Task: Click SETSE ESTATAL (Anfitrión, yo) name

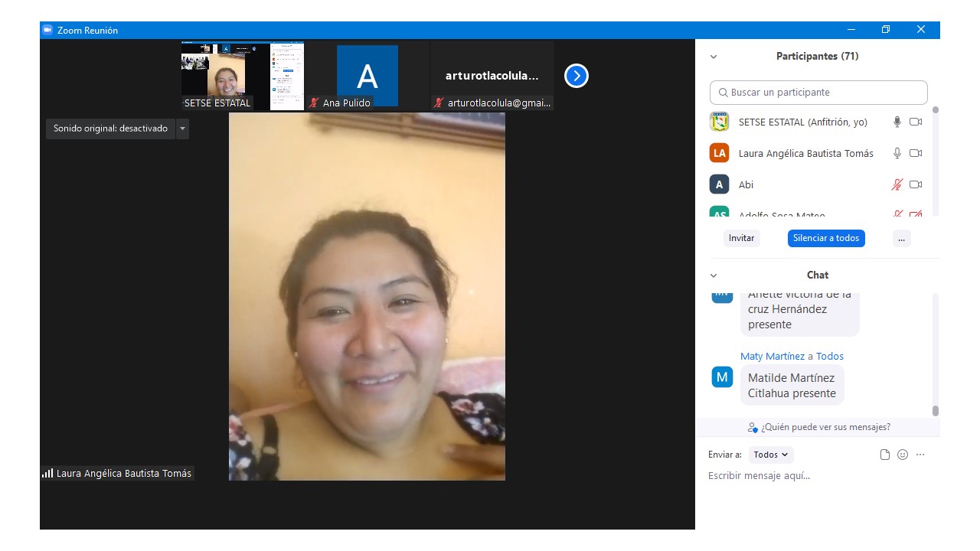Action: coord(803,122)
